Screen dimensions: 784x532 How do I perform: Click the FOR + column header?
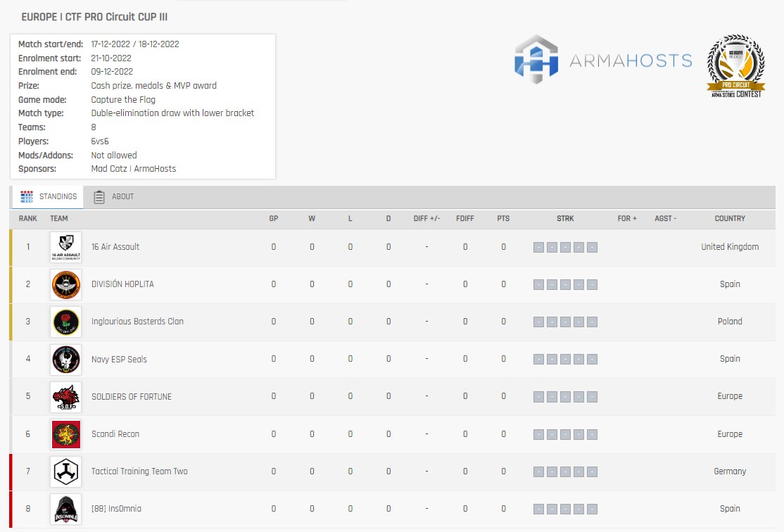627,218
